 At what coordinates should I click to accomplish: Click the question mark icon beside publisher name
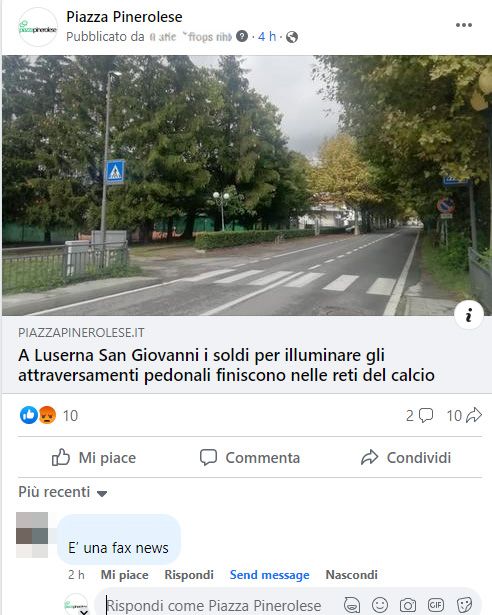tap(242, 36)
